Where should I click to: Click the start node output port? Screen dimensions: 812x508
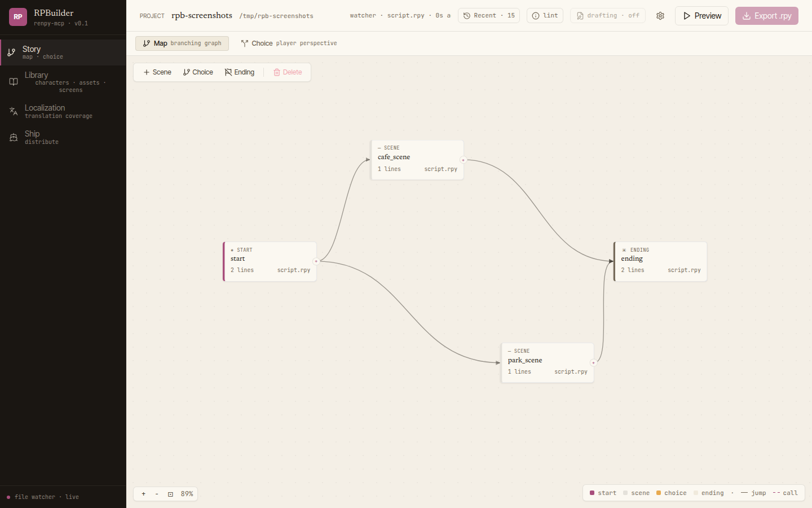tap(316, 261)
